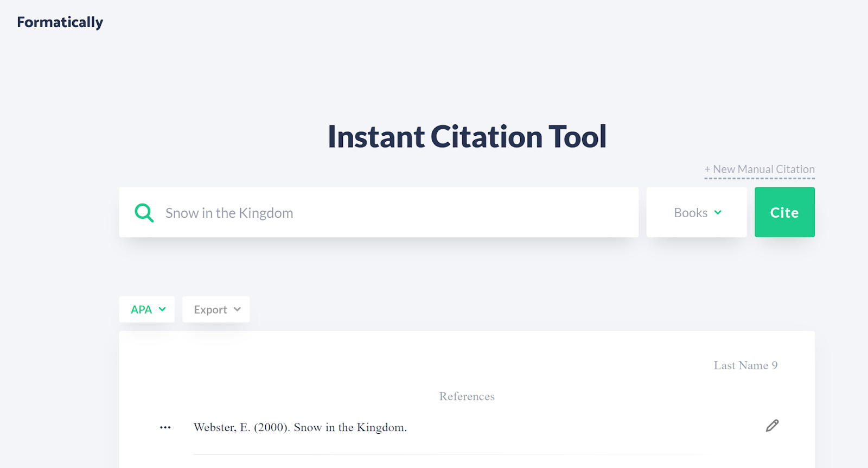Viewport: 868px width, 468px height.
Task: Click the chevron arrow next to Books
Action: (x=718, y=212)
